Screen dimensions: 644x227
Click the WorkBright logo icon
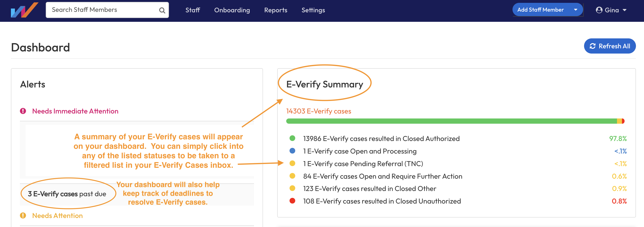(24, 10)
